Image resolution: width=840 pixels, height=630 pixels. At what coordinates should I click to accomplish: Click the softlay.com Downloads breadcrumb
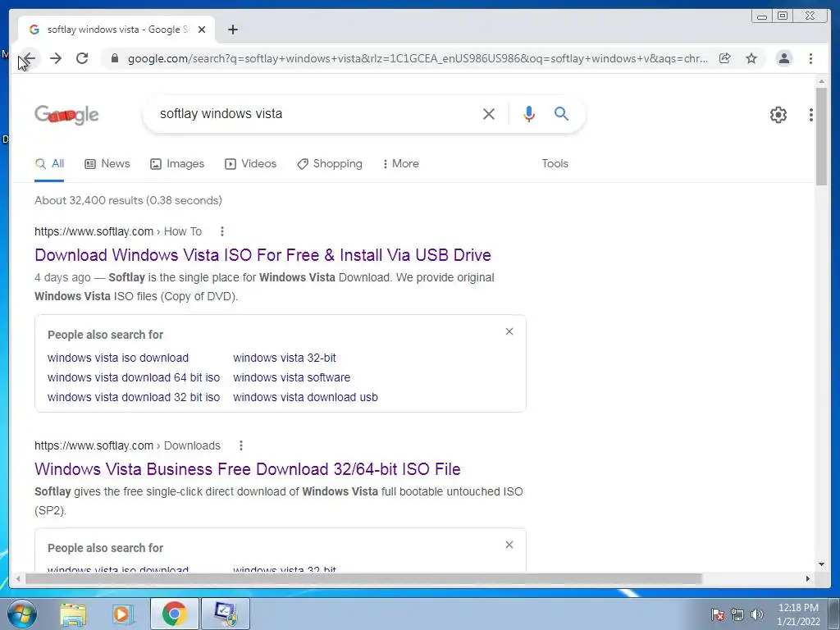127,445
